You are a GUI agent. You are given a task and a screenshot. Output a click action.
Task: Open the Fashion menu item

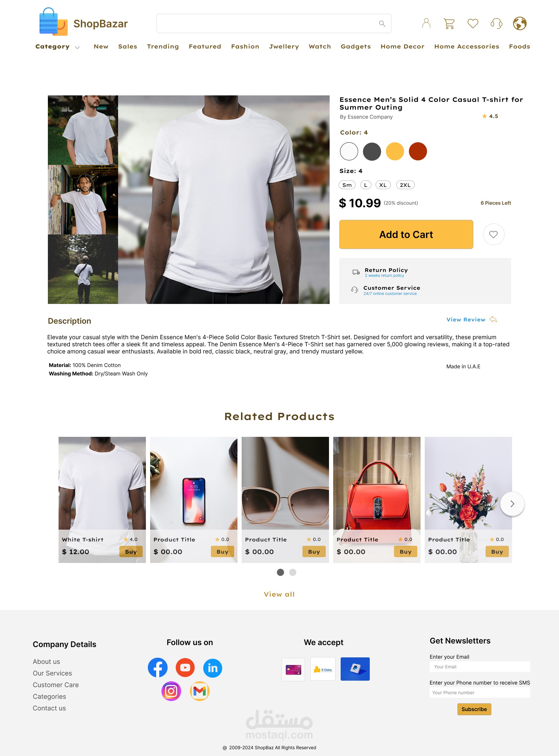pos(245,46)
